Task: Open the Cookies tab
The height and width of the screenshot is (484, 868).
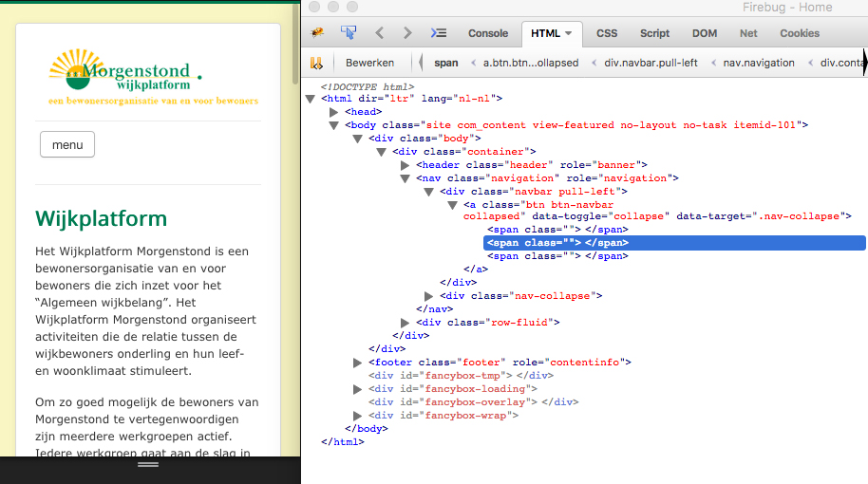Action: pos(800,33)
